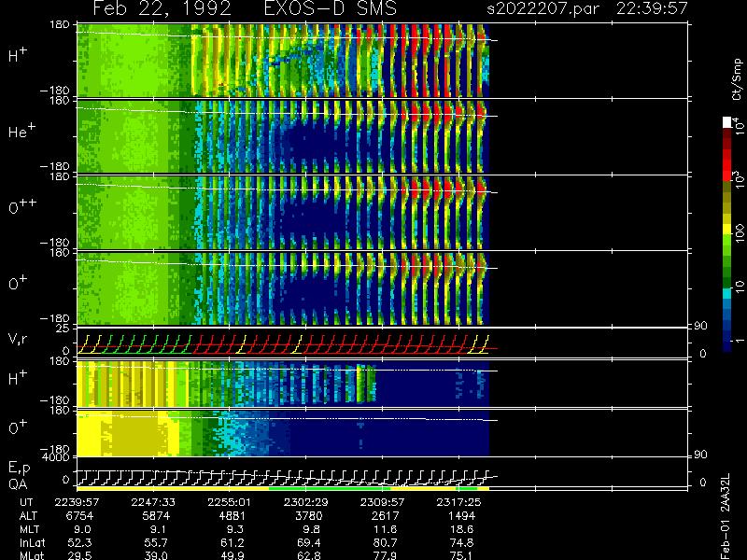The height and width of the screenshot is (560, 747).
Task: Click InLat value "69.4"
Action: click(308, 542)
